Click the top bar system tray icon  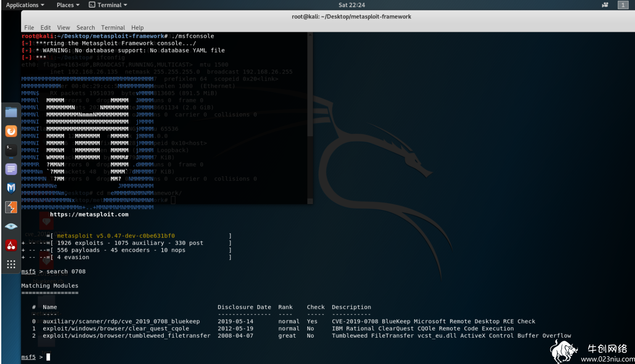pyautogui.click(x=605, y=5)
